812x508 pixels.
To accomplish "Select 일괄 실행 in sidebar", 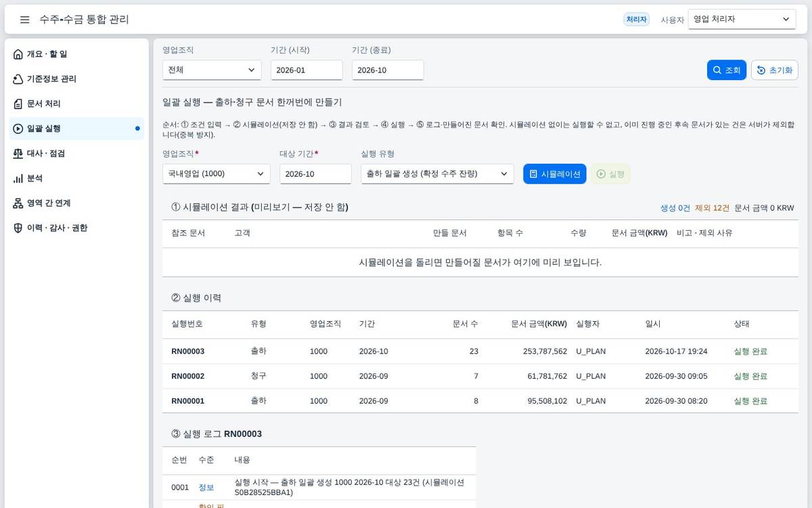I will coord(76,129).
